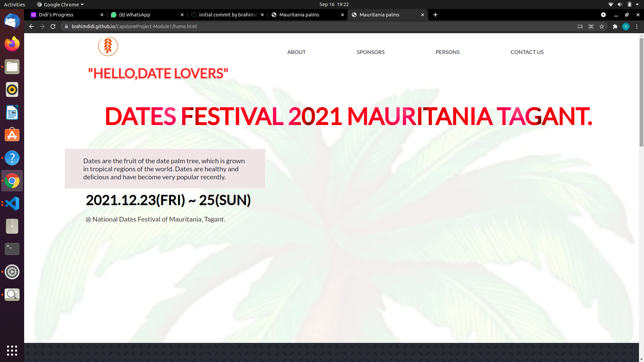Screen dimensions: 644x362
Task: Click the date palm logo on the page
Action: tap(108, 46)
